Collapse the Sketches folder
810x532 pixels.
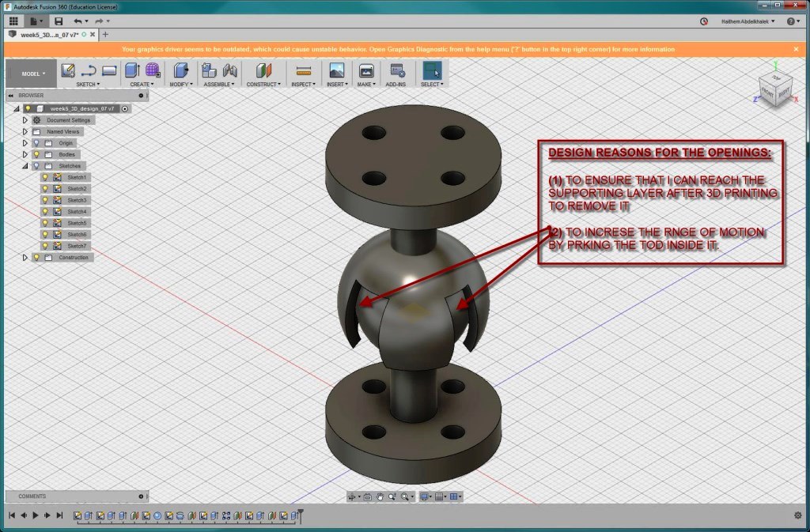coord(25,166)
